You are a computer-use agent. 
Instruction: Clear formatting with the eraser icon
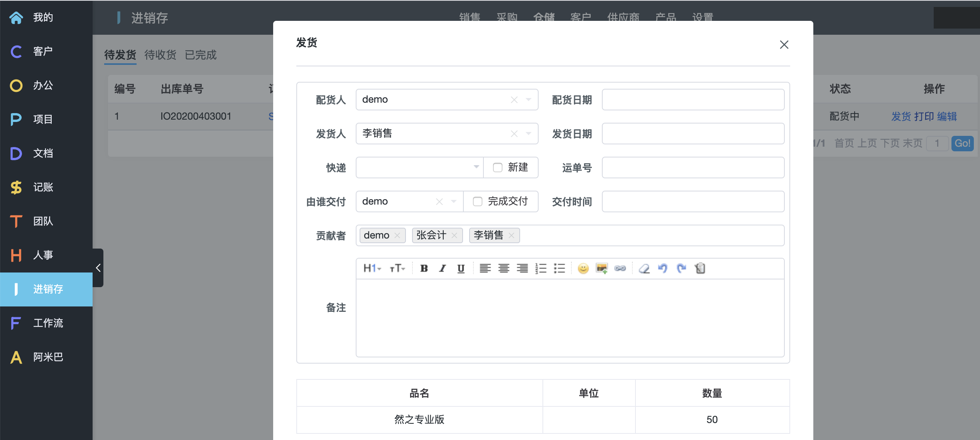(644, 268)
